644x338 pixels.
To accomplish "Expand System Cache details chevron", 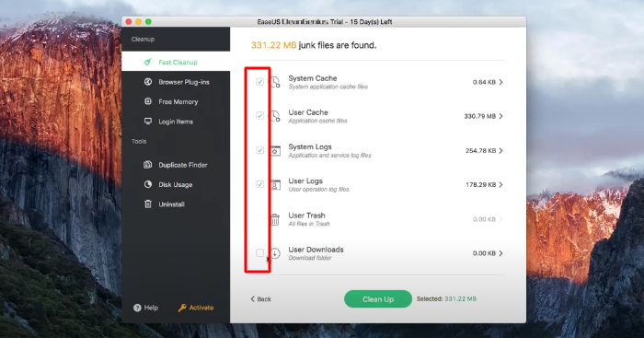I will tap(500, 82).
